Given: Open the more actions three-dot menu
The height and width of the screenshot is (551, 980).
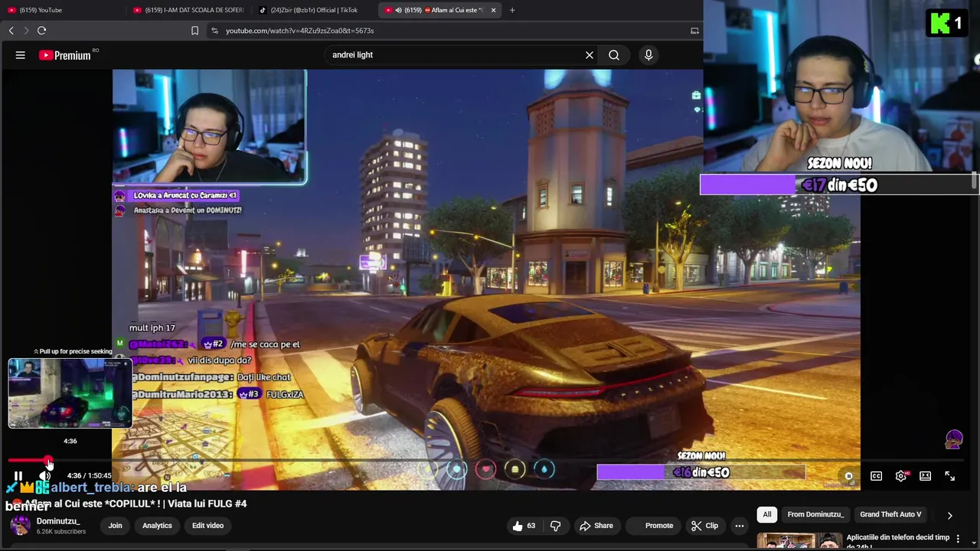Looking at the screenshot, I should pos(740,526).
